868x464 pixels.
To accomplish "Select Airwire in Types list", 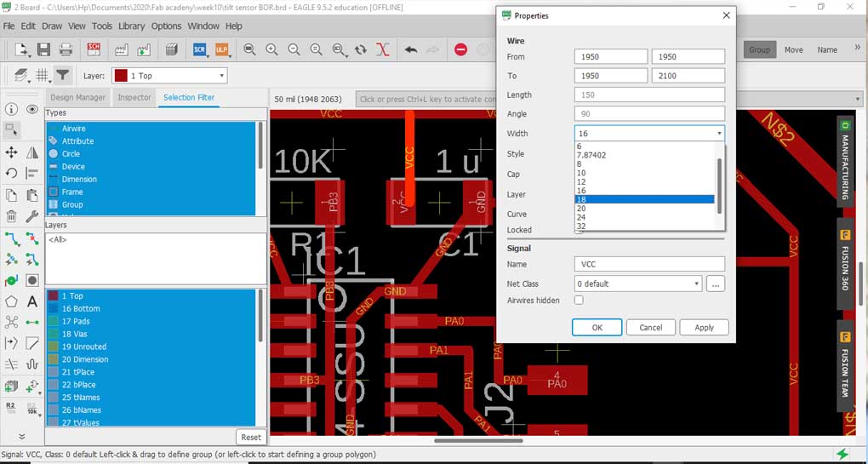I will coord(150,129).
